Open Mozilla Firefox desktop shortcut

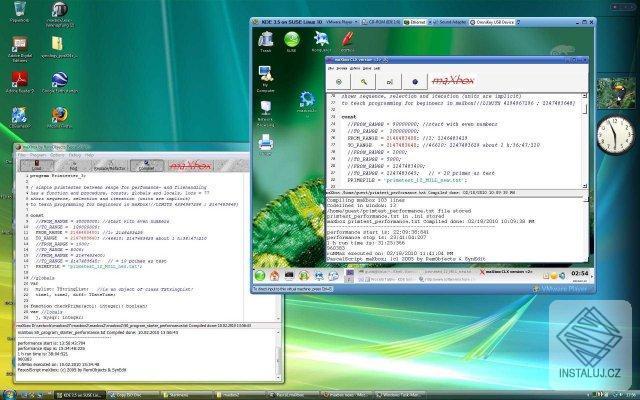click(x=60, y=118)
